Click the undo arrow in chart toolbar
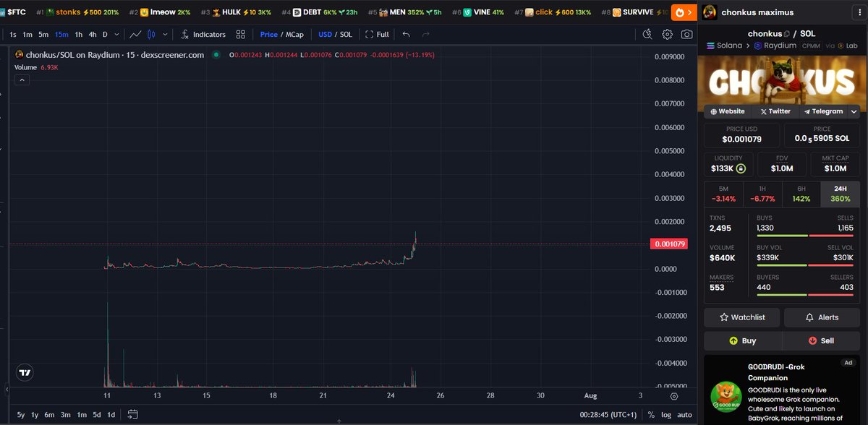This screenshot has height=425, width=868. [x=406, y=34]
